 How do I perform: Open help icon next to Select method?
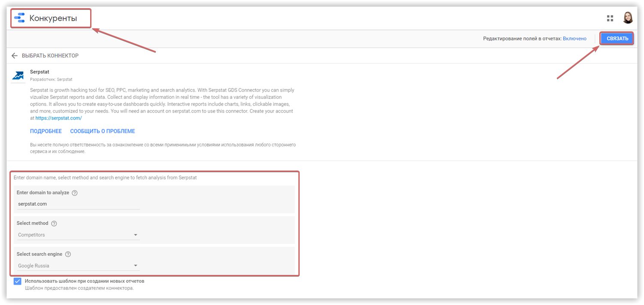[54, 223]
